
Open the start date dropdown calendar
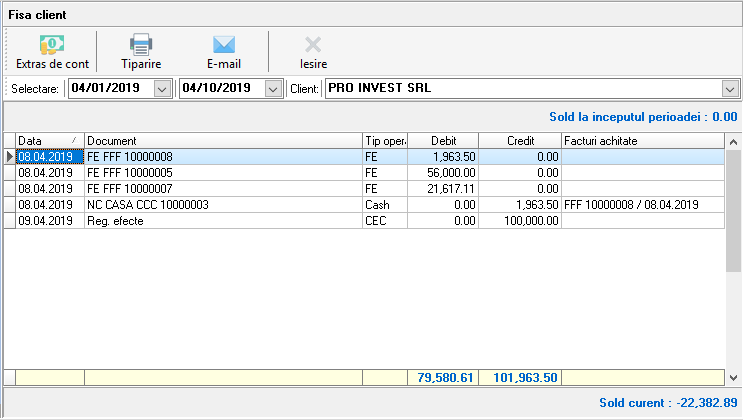tap(163, 89)
